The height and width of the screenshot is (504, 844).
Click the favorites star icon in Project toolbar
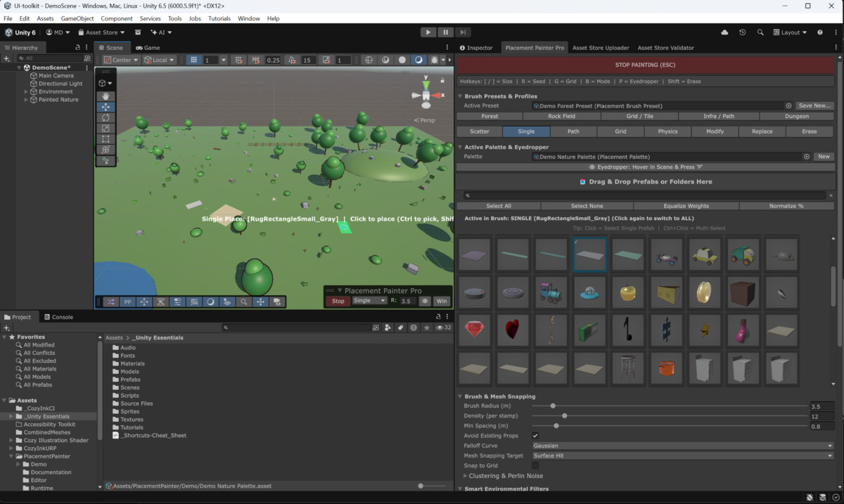click(426, 328)
